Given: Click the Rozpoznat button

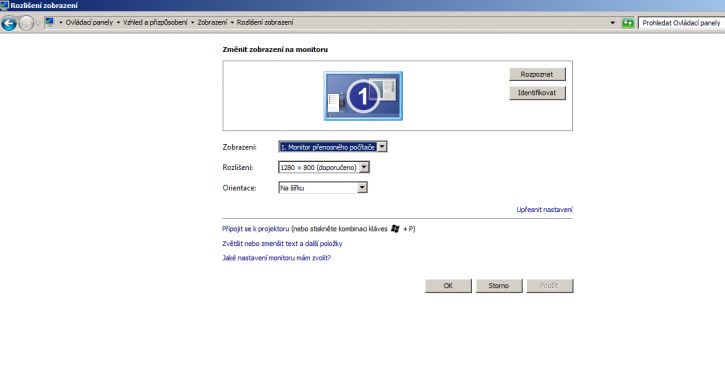Looking at the screenshot, I should tap(537, 74).
